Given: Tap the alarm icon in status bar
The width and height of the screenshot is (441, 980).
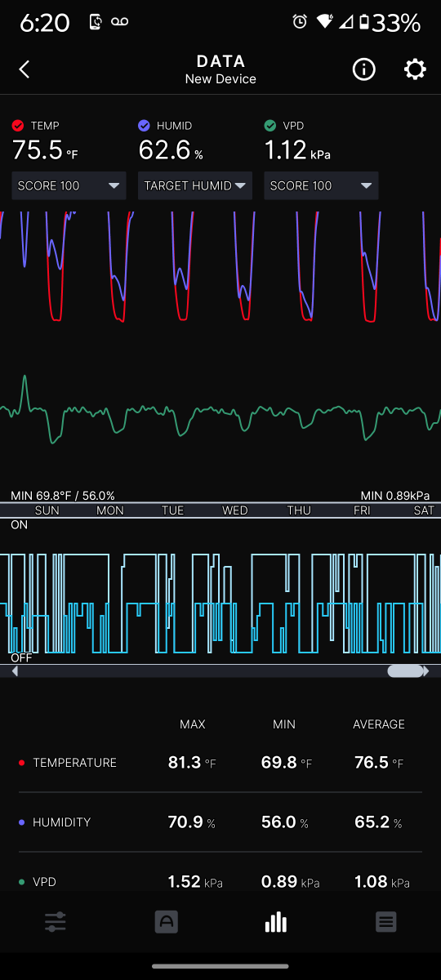Looking at the screenshot, I should tap(300, 23).
